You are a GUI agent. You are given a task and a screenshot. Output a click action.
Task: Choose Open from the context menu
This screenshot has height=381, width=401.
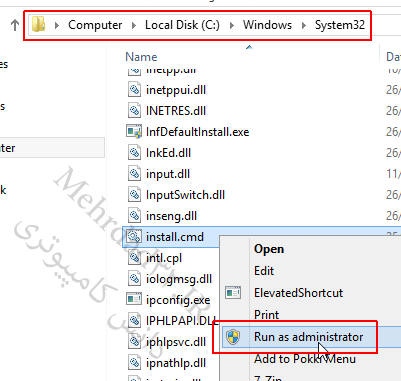(269, 249)
